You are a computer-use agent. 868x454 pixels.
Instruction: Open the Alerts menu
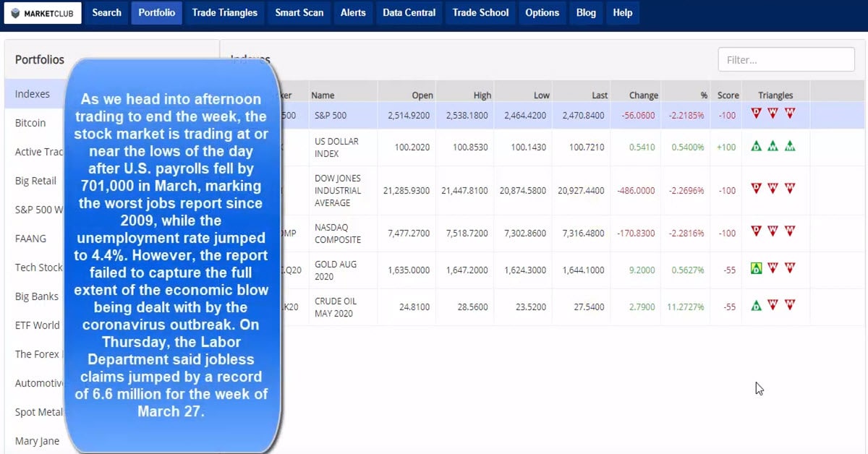[x=353, y=13]
